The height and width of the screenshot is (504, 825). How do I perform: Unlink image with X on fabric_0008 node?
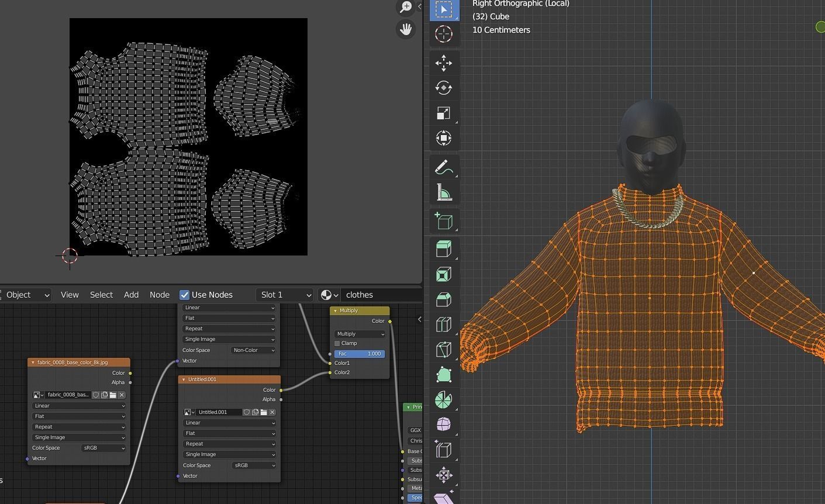(122, 395)
